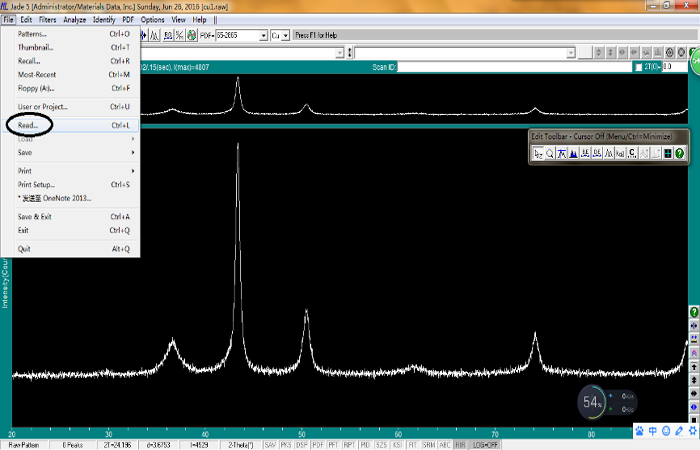Click the teal crosshair cursor icon
Viewport: 700px width, 450px height.
[668, 154]
